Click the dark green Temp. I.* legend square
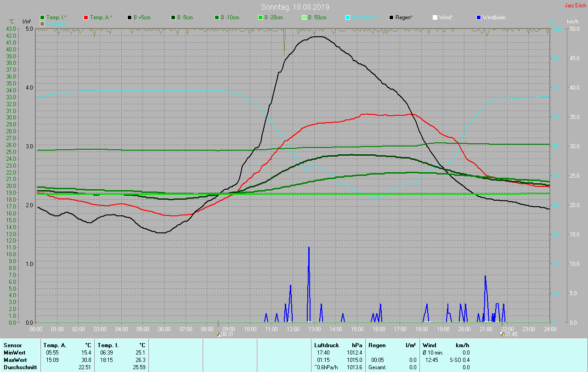 [42, 17]
